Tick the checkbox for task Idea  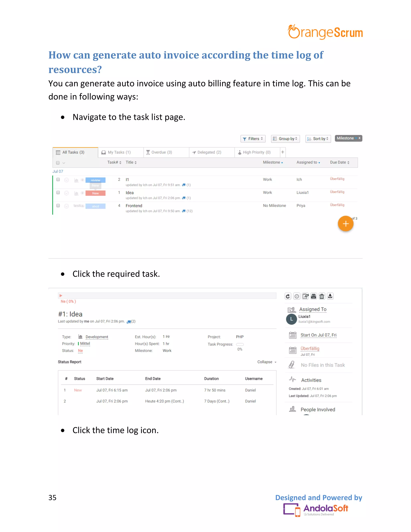(58, 193)
